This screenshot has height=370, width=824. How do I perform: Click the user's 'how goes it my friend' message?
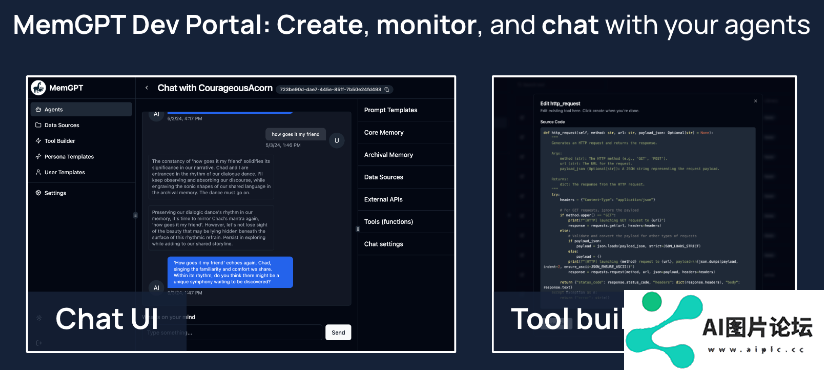(295, 135)
